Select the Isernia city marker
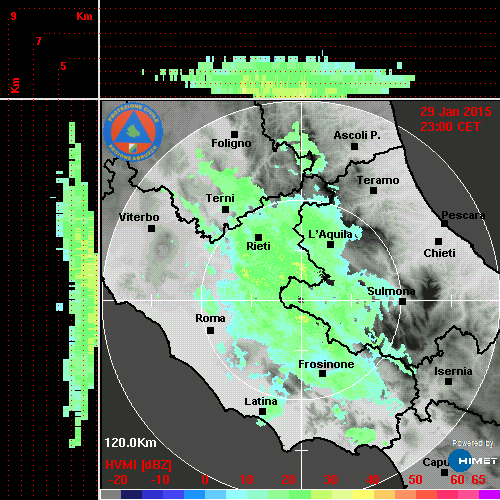The width and height of the screenshot is (500, 500). click(449, 381)
